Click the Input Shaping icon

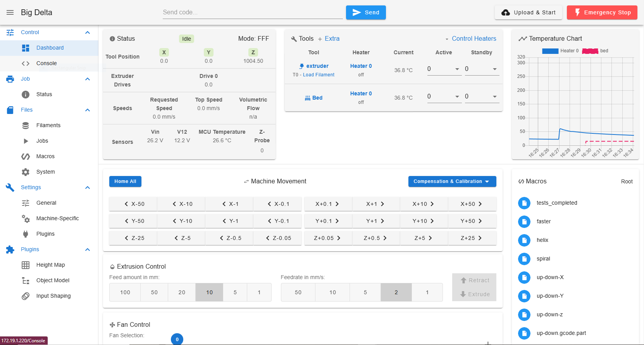pyautogui.click(x=26, y=296)
